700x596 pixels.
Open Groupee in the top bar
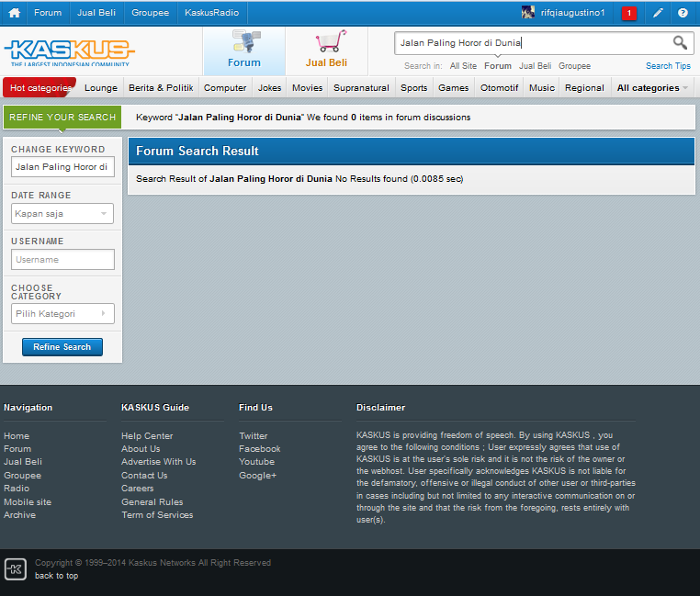click(150, 13)
